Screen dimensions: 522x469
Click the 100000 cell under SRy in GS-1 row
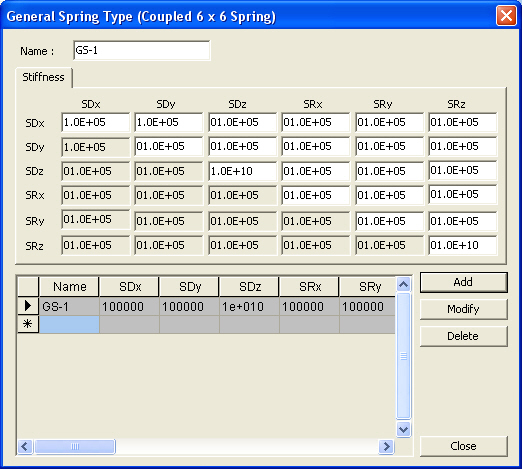tap(367, 306)
